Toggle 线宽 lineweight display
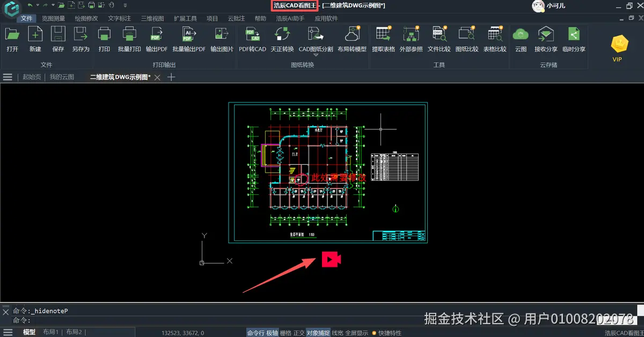Image resolution: width=644 pixels, height=337 pixels. (337, 333)
